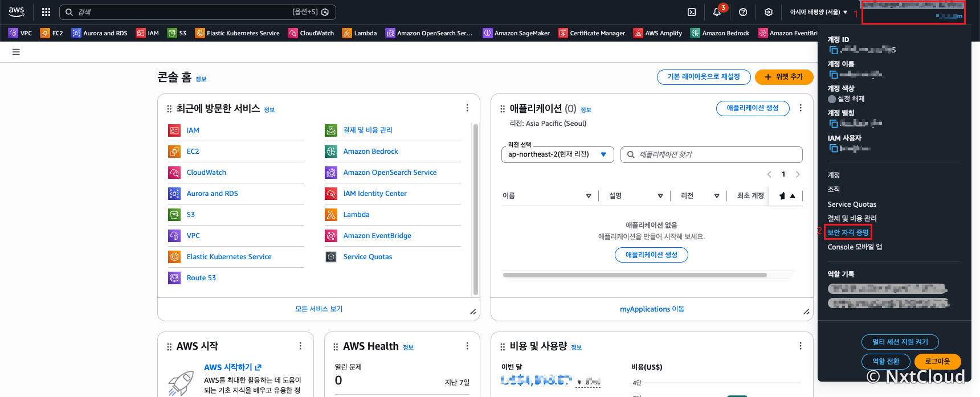Go to next applications page chevron
Image resolution: width=980 pixels, height=397 pixels.
pos(798,174)
